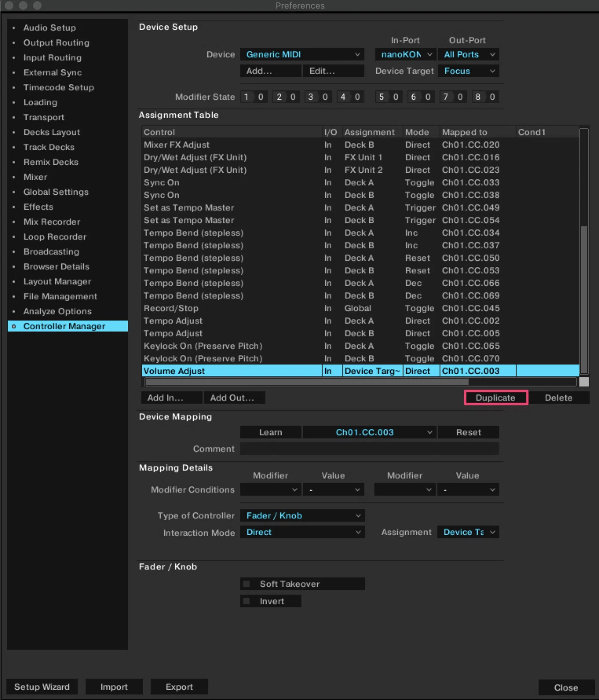Click the Export button
The image size is (599, 700).
coord(179,686)
